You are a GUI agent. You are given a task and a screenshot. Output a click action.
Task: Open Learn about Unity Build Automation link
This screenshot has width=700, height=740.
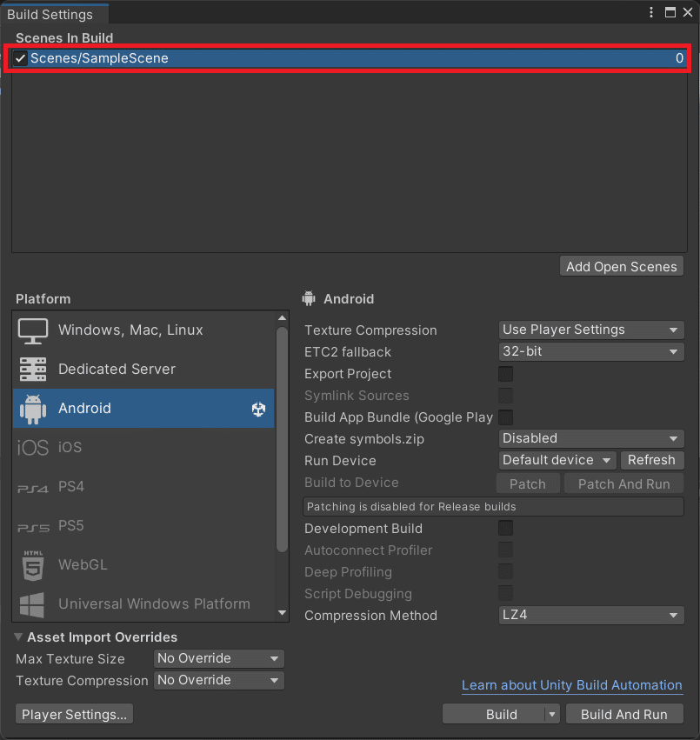[571, 685]
